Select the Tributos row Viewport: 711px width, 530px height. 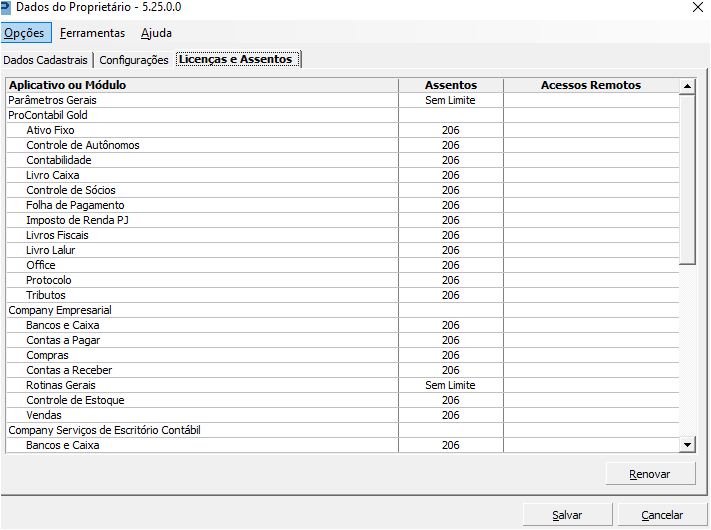point(343,295)
